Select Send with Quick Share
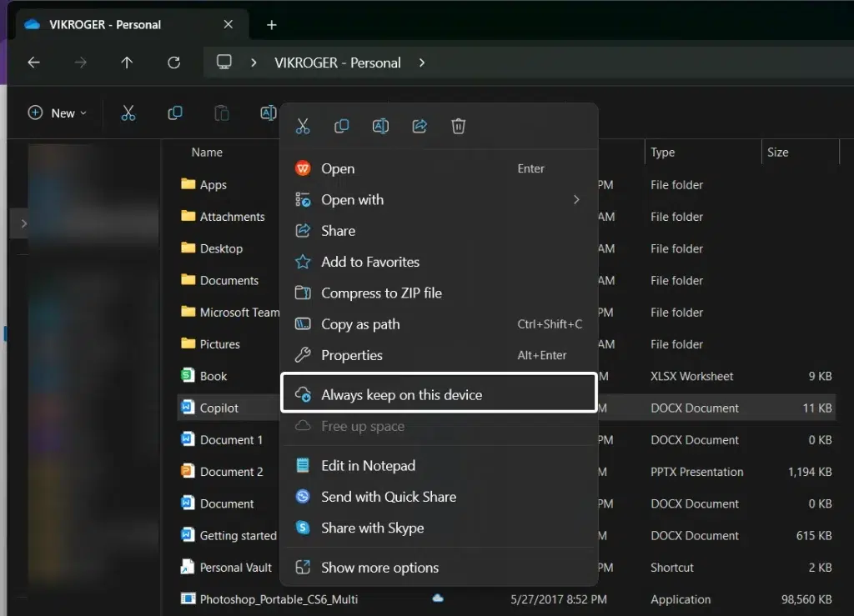The width and height of the screenshot is (854, 616). (439, 497)
